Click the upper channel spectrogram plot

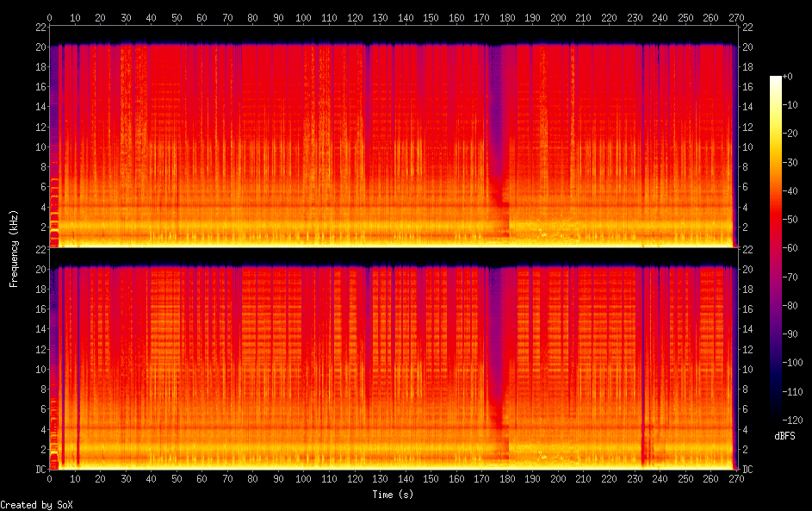point(394,136)
